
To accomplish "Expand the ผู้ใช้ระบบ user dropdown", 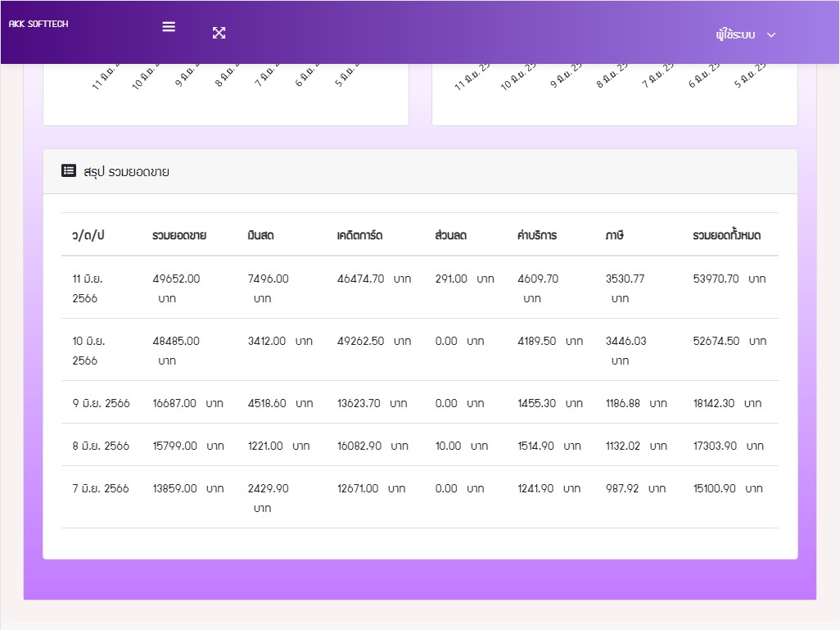I will [x=735, y=34].
